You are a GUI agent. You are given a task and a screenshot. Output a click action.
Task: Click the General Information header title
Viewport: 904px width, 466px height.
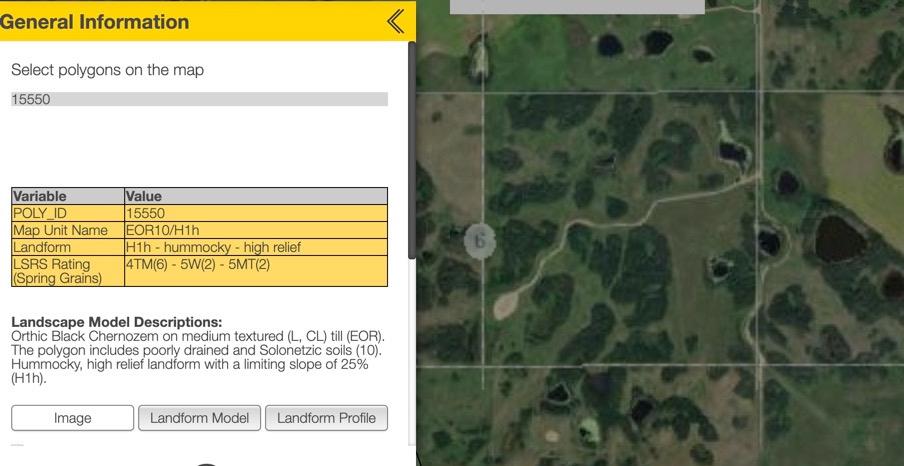pyautogui.click(x=95, y=21)
